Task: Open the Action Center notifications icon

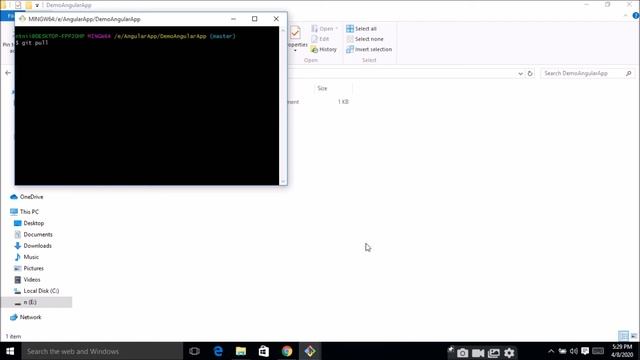Action: pos(585,351)
